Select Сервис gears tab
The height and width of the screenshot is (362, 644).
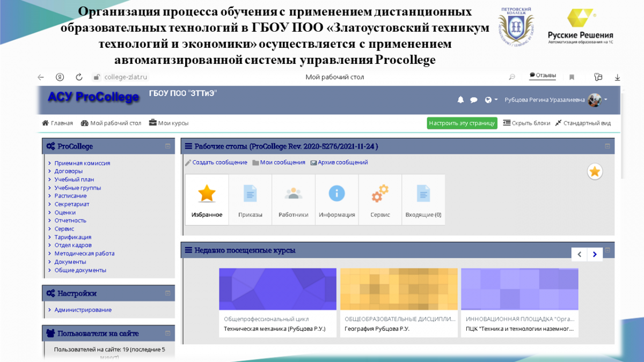(380, 200)
